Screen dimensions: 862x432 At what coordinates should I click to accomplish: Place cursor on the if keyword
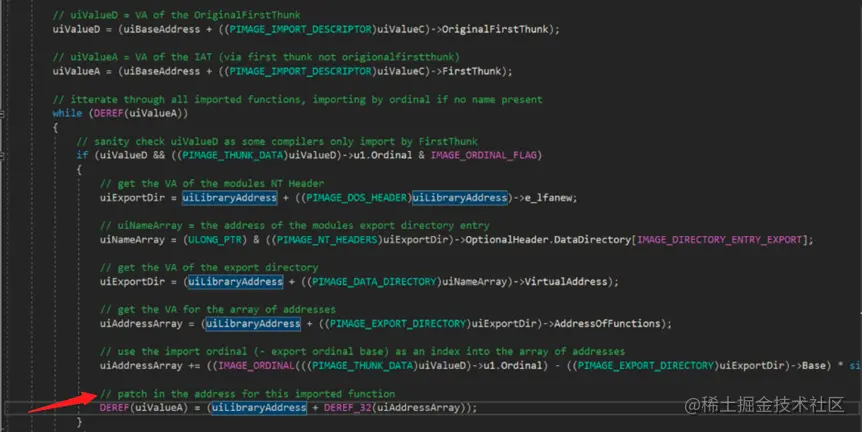pyautogui.click(x=82, y=156)
